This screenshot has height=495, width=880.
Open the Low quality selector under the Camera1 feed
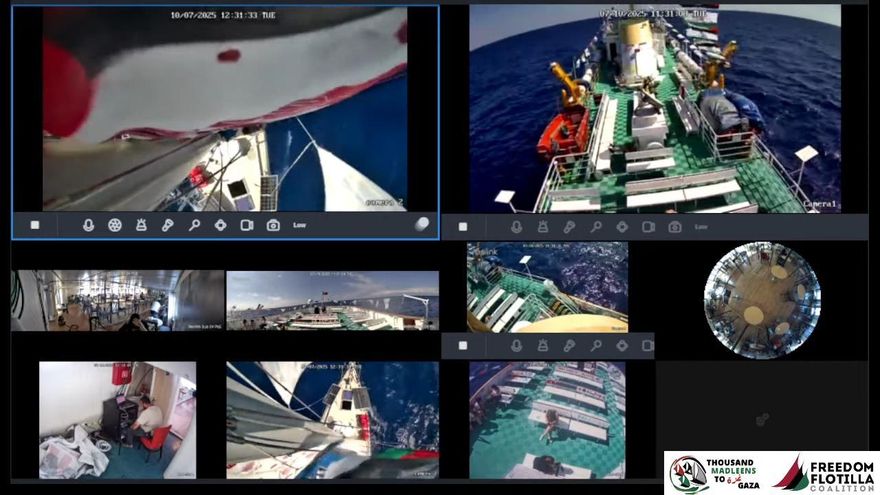point(701,227)
